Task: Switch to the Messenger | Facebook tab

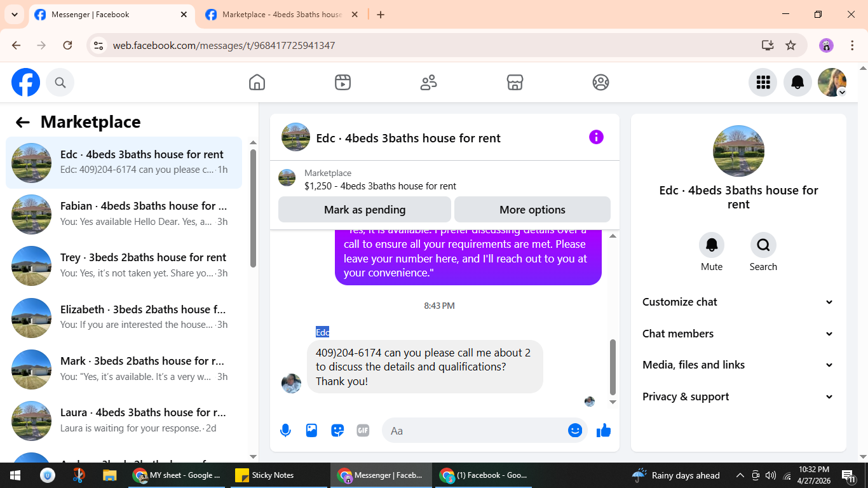Action: [111, 15]
